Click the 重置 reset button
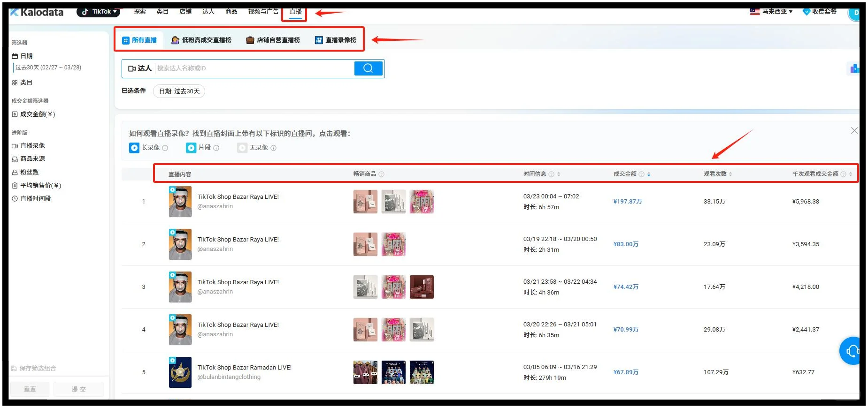The height and width of the screenshot is (408, 868). click(x=30, y=389)
